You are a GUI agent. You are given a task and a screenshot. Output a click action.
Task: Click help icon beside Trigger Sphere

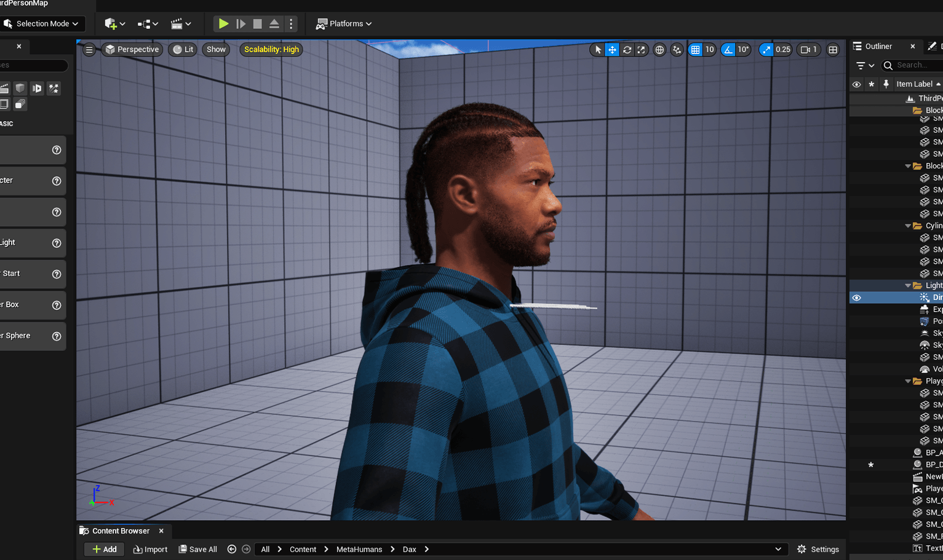[57, 336]
